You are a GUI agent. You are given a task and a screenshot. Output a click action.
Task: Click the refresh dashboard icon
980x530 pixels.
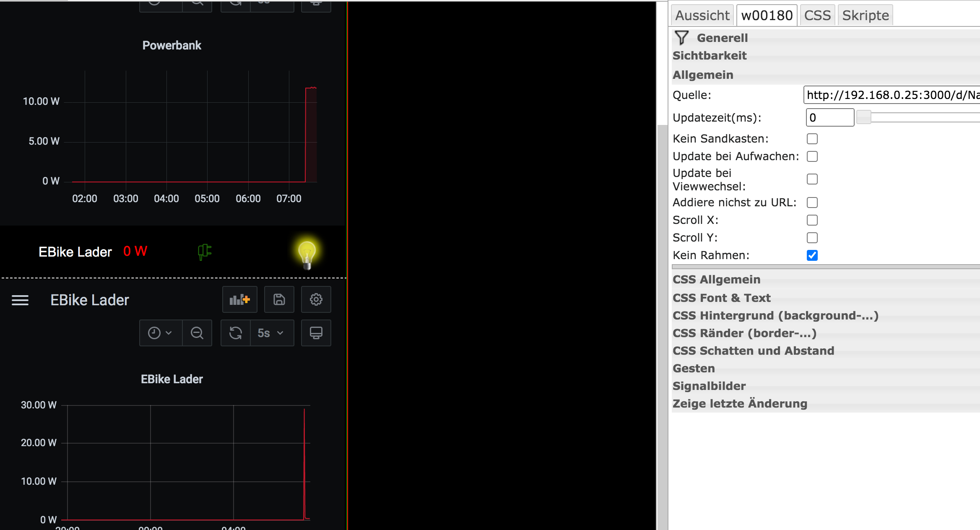tap(236, 333)
